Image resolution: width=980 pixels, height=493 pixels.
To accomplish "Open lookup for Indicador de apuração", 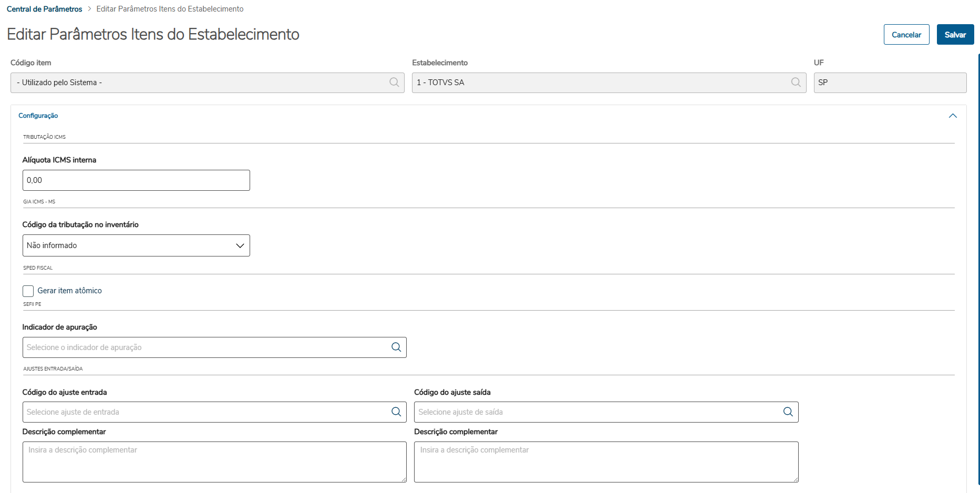I will click(x=396, y=347).
